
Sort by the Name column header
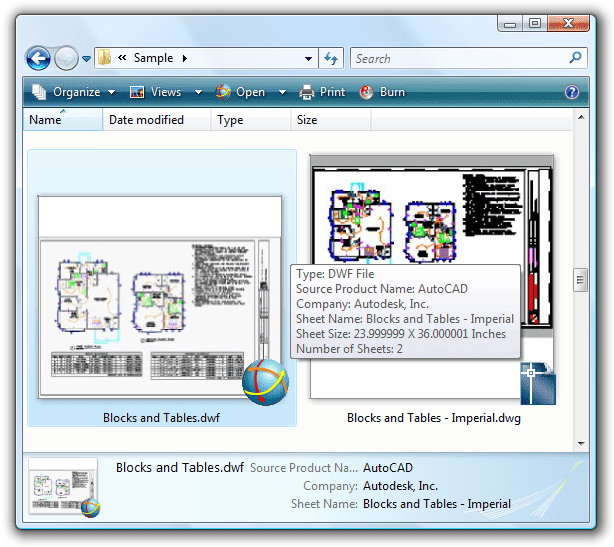point(63,119)
